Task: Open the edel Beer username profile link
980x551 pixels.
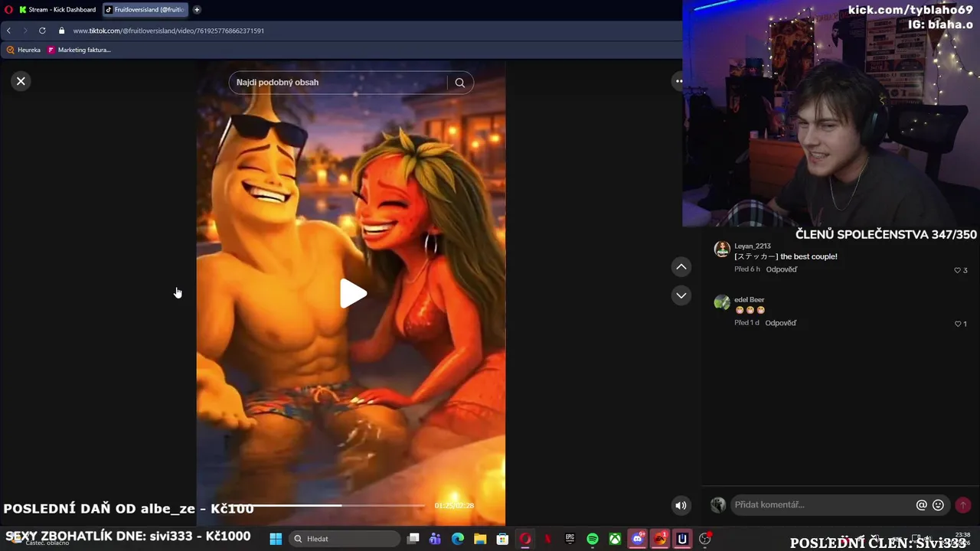Action: (750, 300)
